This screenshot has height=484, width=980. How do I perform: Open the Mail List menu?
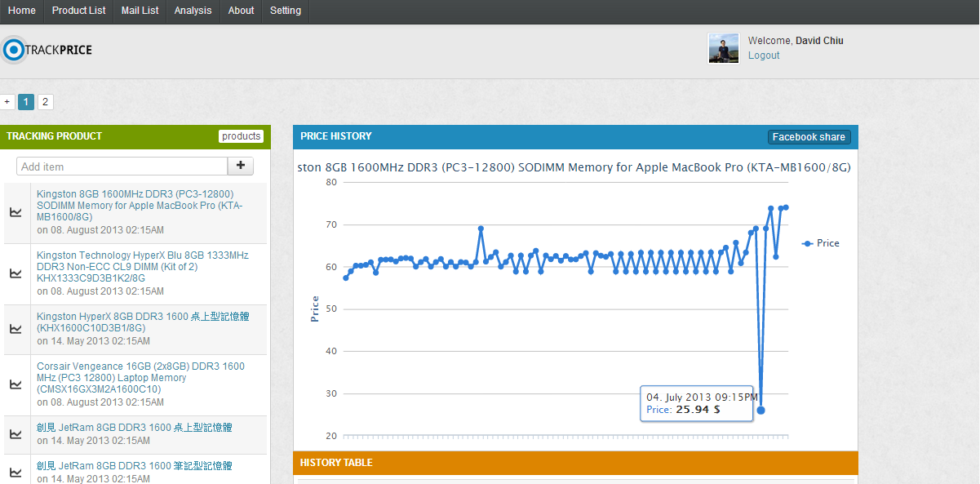(x=140, y=11)
